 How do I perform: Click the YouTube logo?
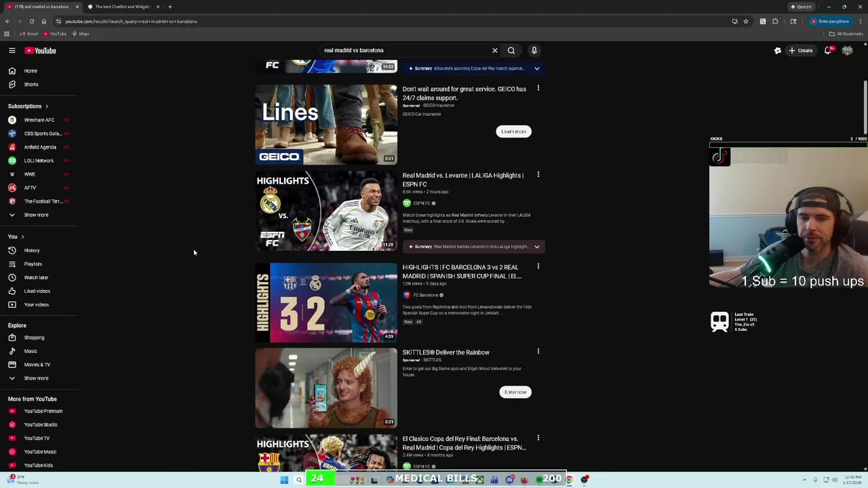[x=41, y=51]
